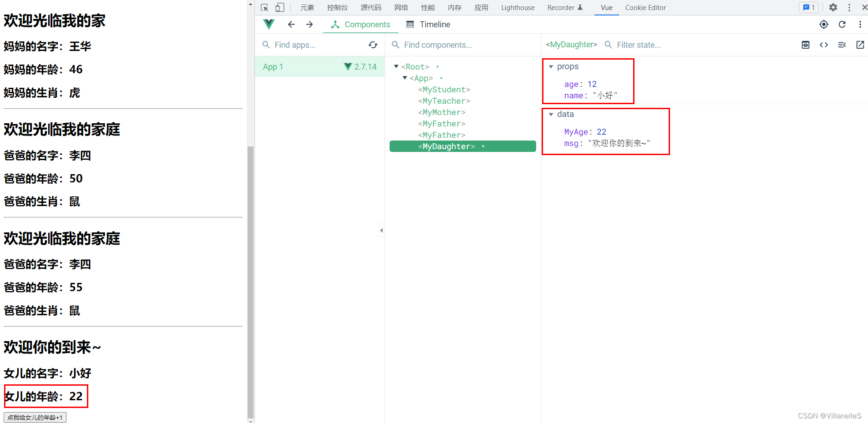Viewport: 868px width, 423px height.
Task: Go forward with the right arrow
Action: (x=310, y=24)
